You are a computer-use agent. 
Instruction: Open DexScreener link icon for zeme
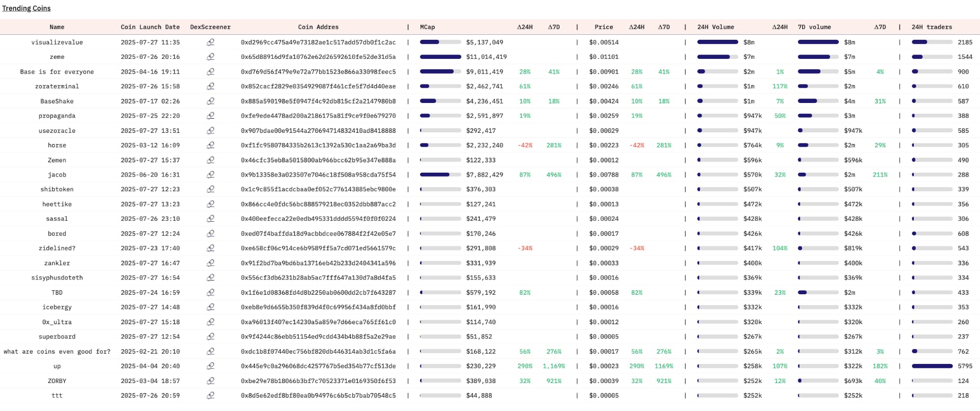pos(210,57)
